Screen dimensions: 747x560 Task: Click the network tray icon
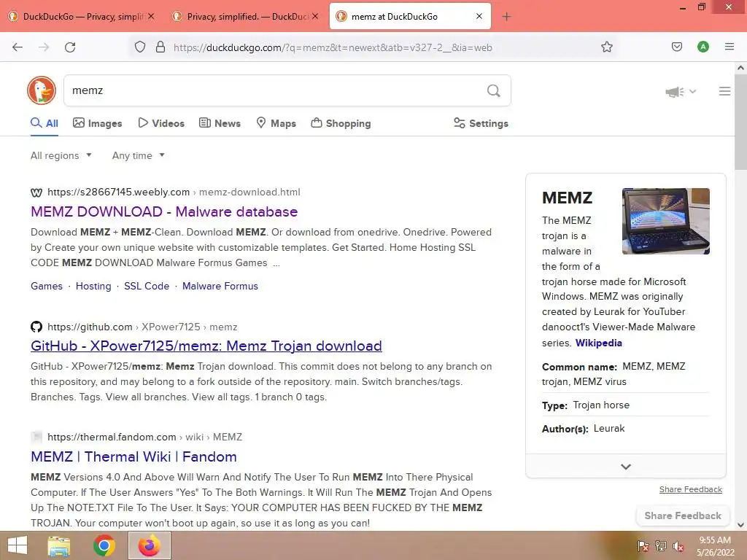661,546
